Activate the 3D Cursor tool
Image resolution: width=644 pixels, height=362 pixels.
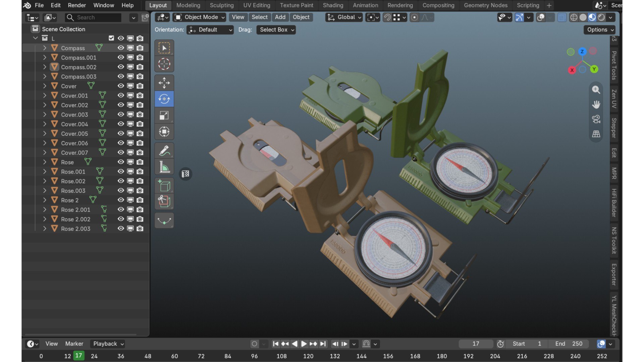164,64
